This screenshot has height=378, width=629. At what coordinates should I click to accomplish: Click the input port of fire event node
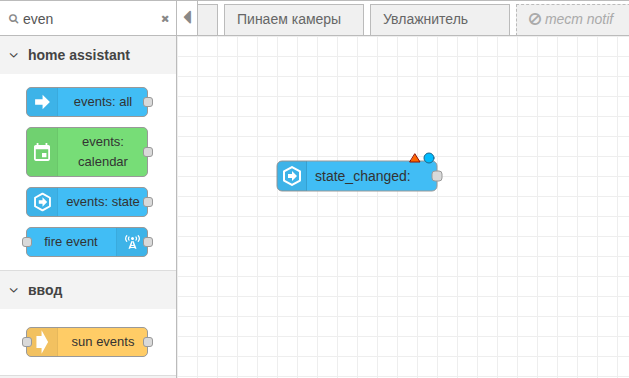(x=27, y=242)
